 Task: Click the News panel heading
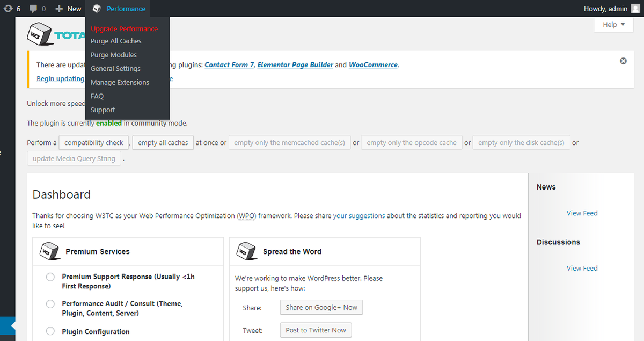pos(546,187)
